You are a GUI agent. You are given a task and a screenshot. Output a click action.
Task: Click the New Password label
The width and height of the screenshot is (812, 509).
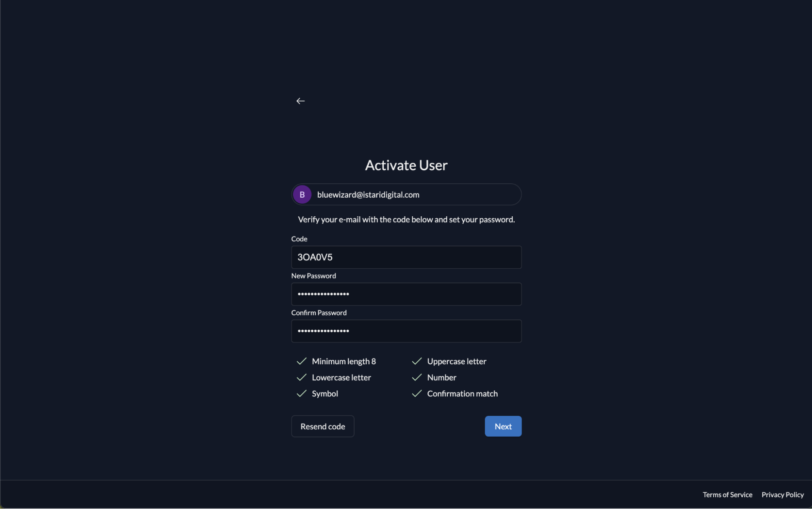(314, 275)
